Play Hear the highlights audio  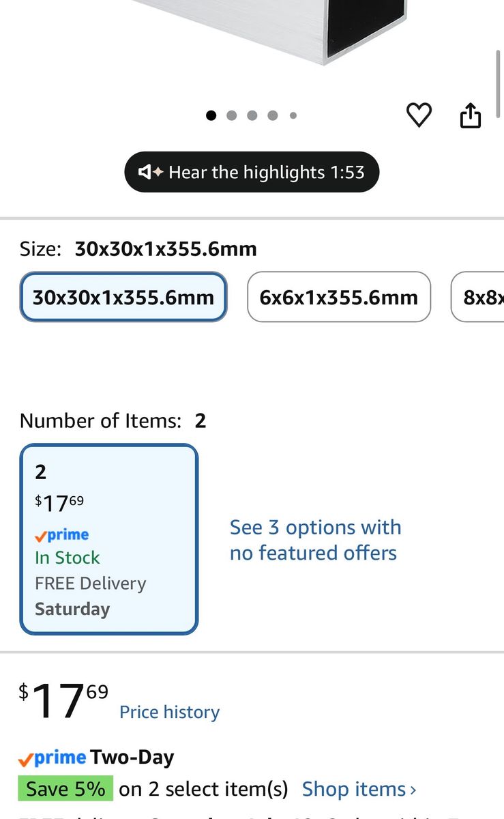point(252,172)
